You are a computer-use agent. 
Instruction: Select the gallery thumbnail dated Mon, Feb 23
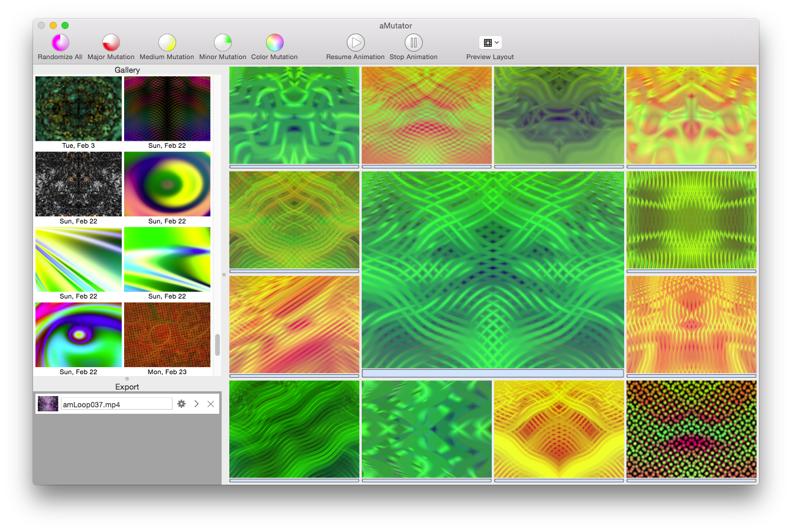point(167,335)
